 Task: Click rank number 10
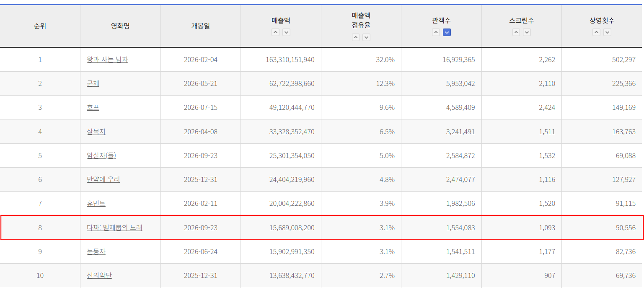(x=40, y=275)
